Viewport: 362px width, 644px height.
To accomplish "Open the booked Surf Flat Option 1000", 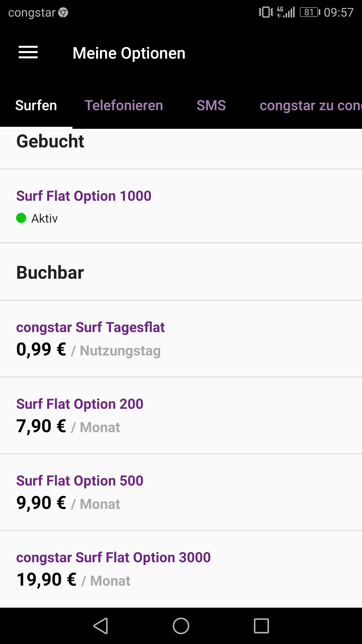I will pos(84,196).
